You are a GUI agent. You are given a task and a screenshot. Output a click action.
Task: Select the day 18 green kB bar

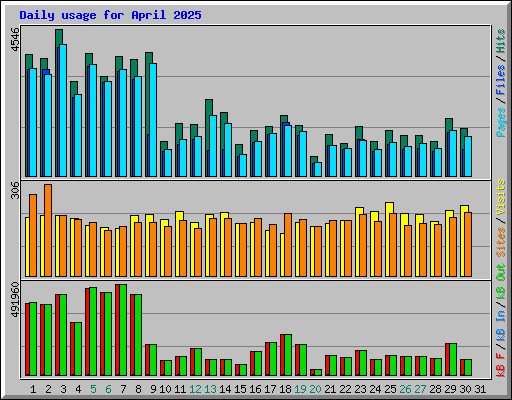(288, 355)
